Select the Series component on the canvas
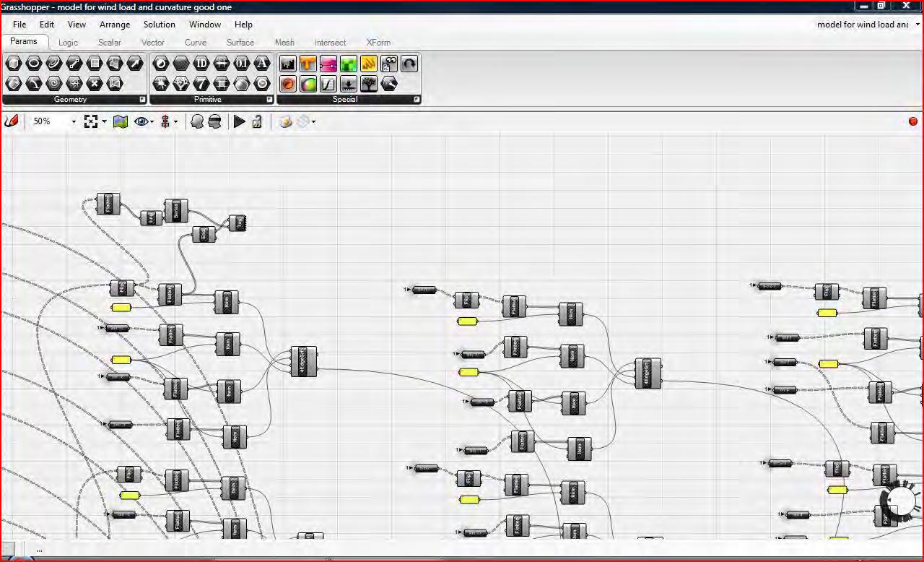 tap(176, 211)
